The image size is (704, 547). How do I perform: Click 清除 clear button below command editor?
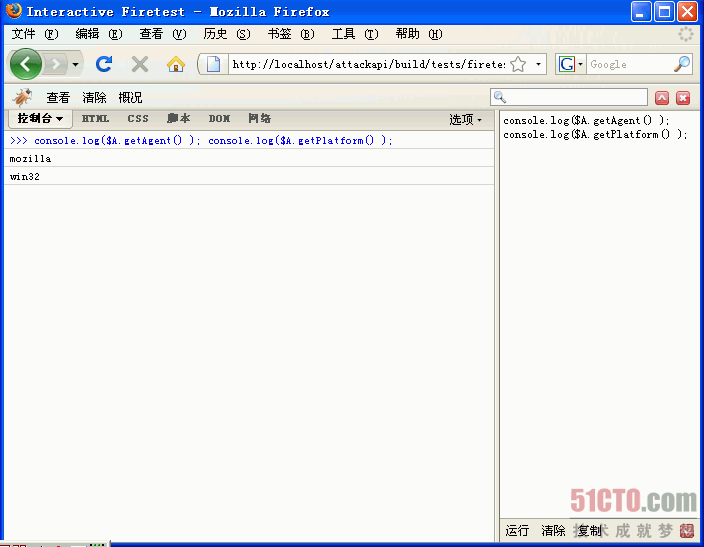pyautogui.click(x=553, y=531)
